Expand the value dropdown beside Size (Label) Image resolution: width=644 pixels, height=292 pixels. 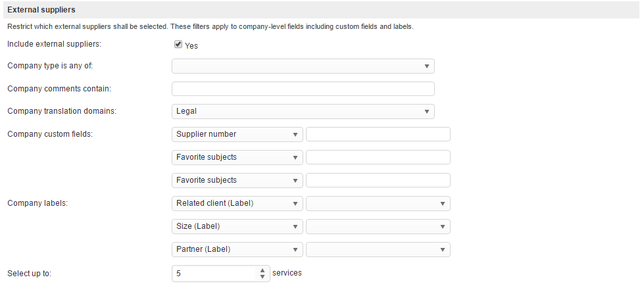pos(378,226)
